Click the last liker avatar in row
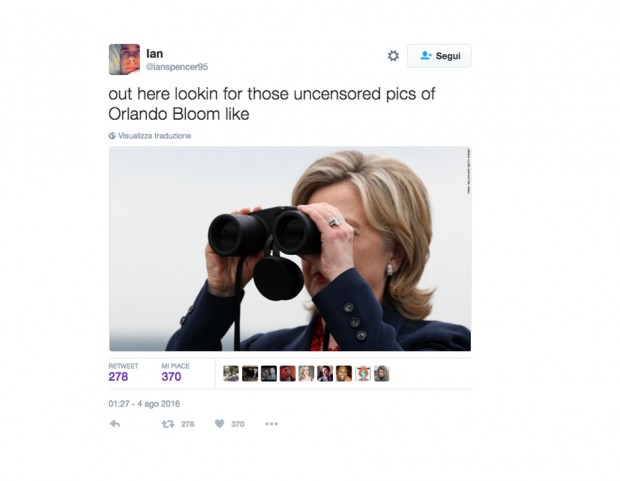The width and height of the screenshot is (620, 481). click(x=382, y=373)
